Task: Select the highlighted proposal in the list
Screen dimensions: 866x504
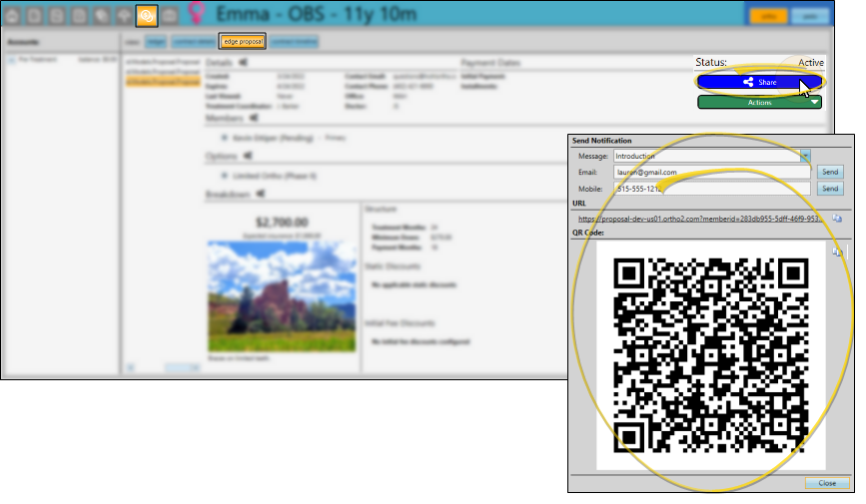Action: click(159, 81)
